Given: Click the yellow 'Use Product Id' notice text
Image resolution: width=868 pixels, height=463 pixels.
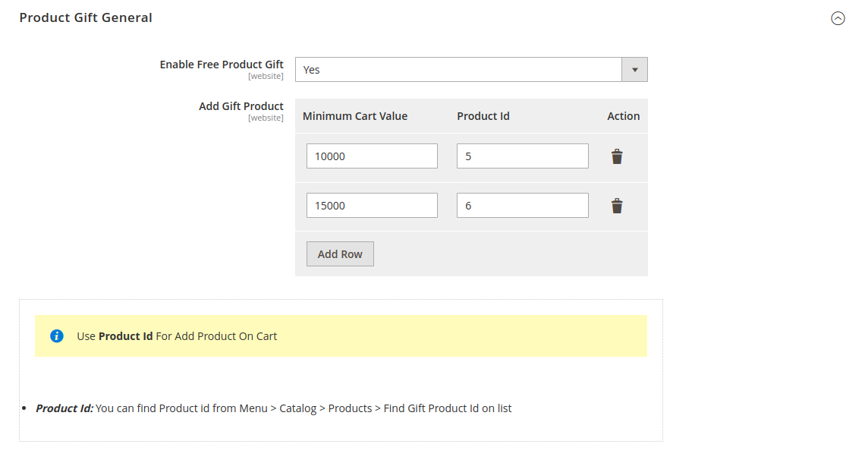Looking at the screenshot, I should (177, 336).
